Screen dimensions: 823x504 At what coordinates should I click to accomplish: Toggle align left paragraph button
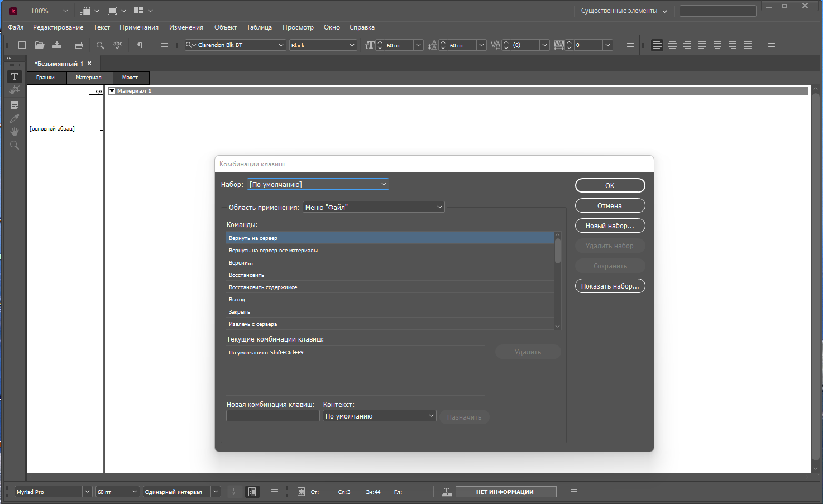[x=657, y=45]
